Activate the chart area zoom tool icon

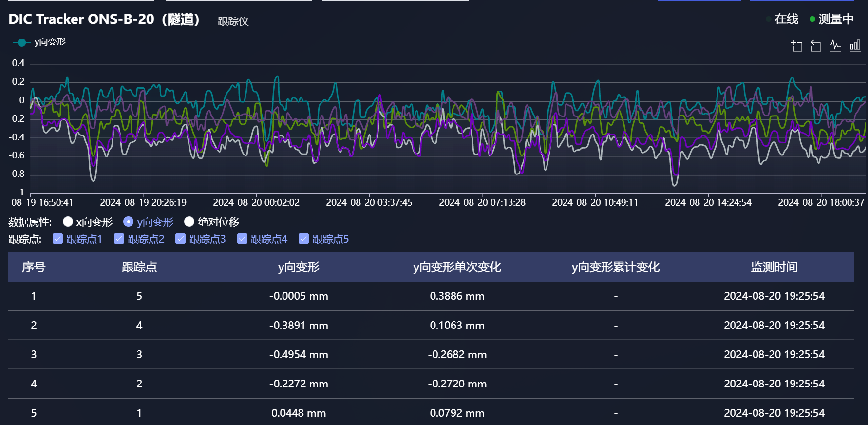point(797,46)
